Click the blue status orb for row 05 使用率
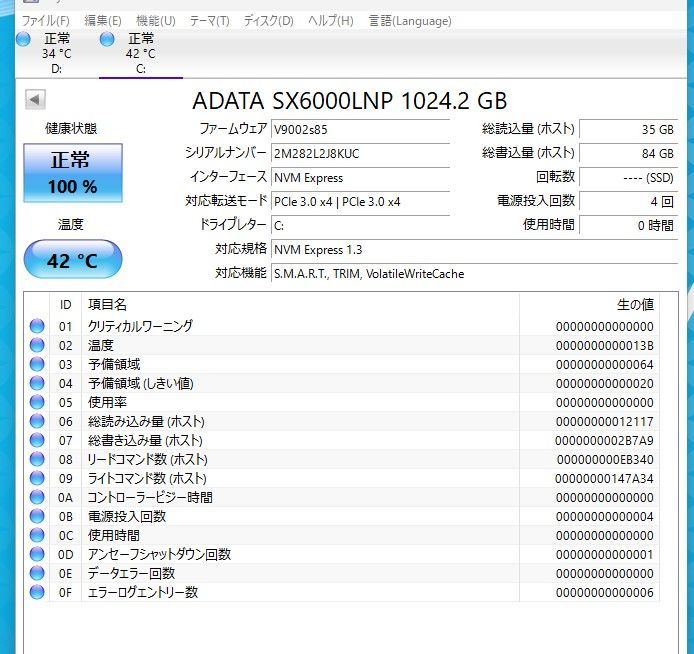694x654 pixels. (38, 402)
